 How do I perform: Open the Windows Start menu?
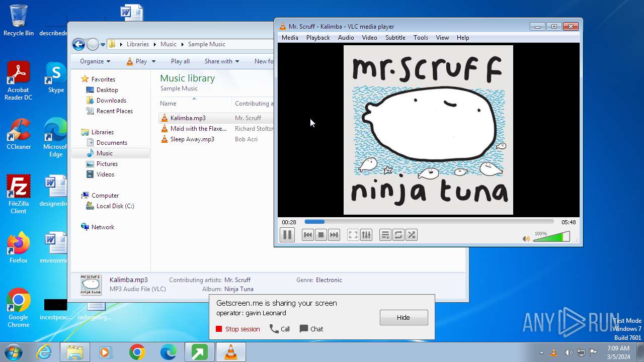(14, 352)
